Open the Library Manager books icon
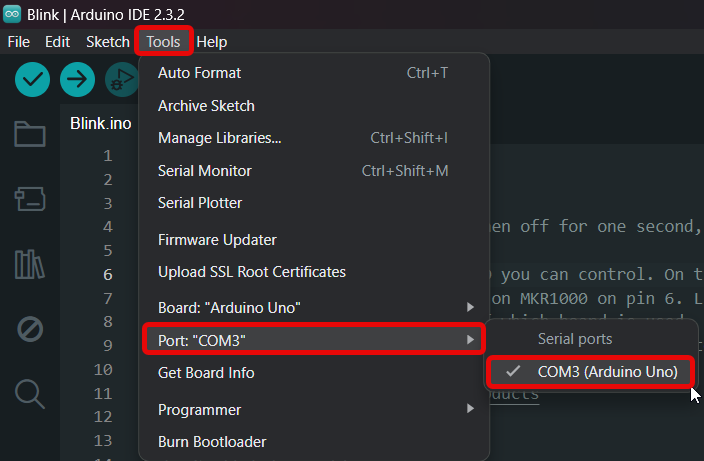This screenshot has height=461, width=704. coord(30,264)
